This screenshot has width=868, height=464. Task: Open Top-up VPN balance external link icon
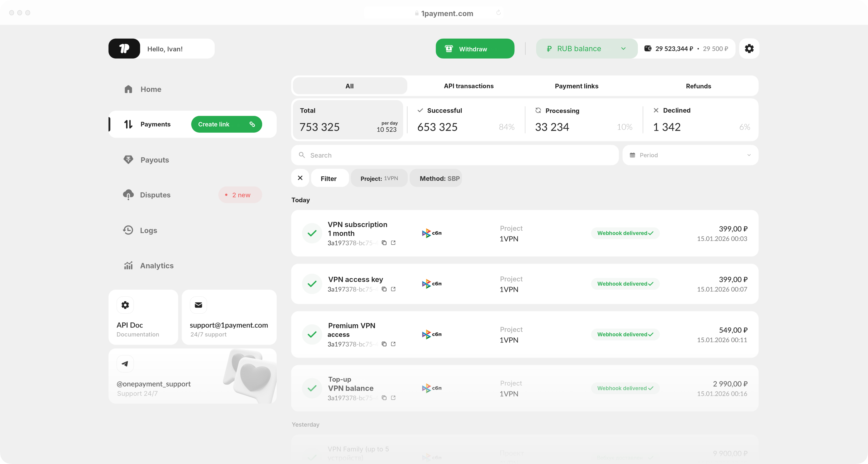[x=393, y=398]
